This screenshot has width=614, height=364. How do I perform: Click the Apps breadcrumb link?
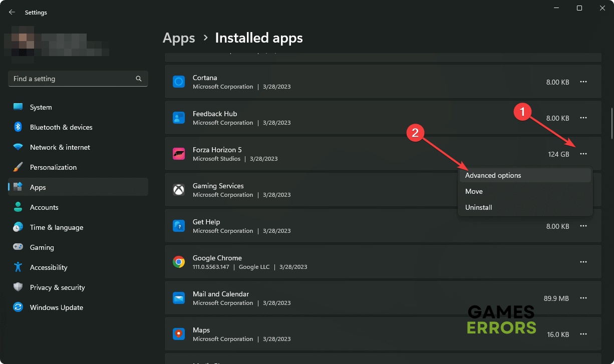(x=179, y=38)
